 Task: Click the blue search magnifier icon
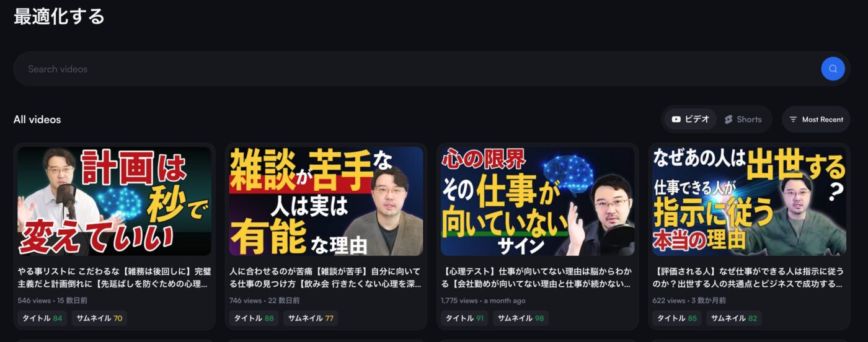coord(833,69)
